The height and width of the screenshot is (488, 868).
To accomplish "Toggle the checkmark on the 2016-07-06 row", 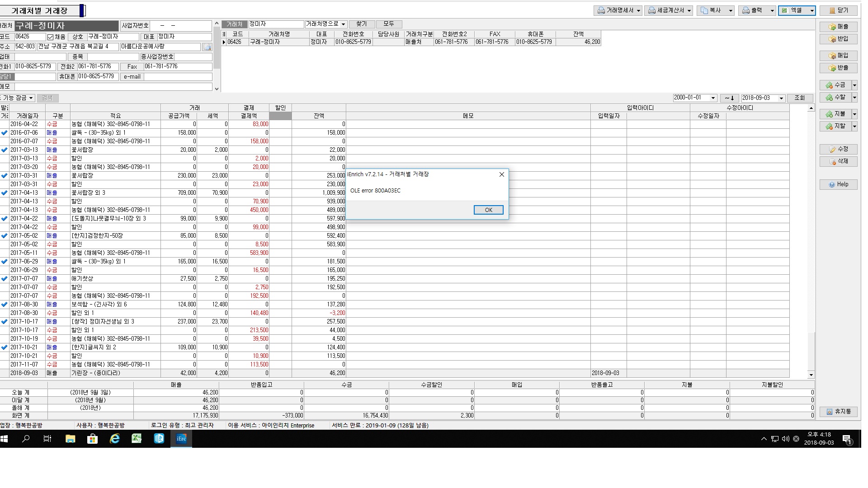I will click(5, 133).
